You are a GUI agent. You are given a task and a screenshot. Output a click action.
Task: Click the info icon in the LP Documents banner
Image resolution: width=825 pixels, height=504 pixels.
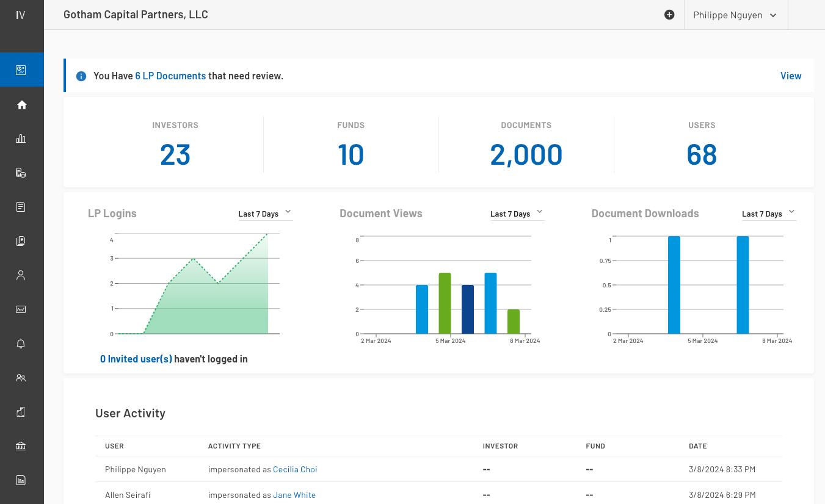pos(81,76)
